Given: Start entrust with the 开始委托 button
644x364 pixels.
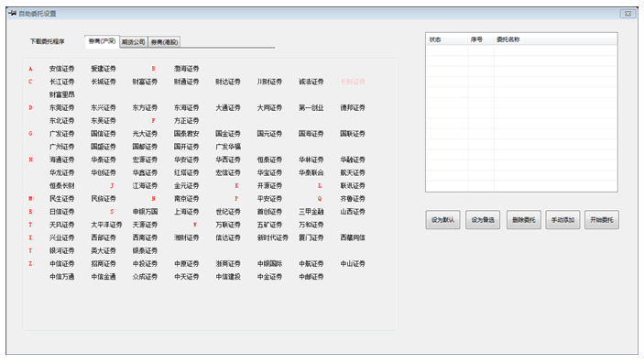Looking at the screenshot, I should tap(602, 220).
